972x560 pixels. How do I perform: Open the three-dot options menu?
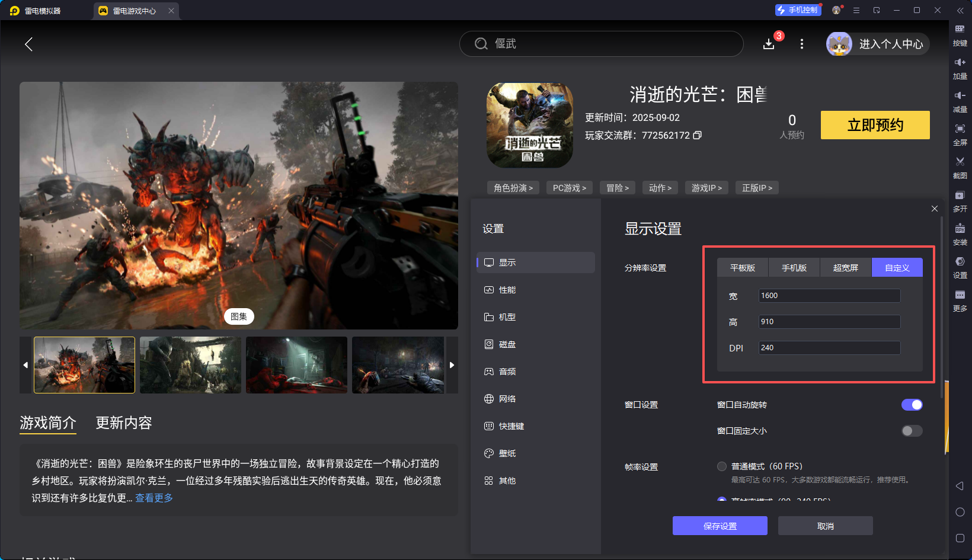coord(802,44)
